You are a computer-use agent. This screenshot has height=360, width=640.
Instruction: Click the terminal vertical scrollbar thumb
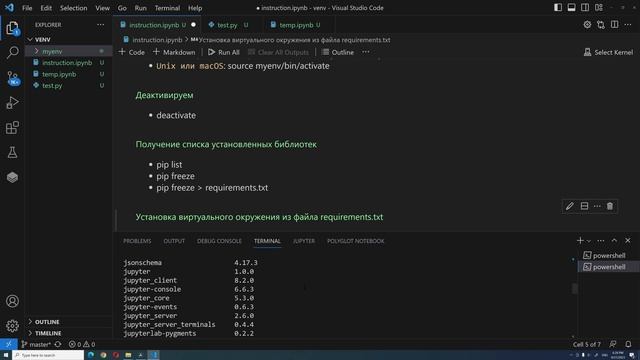click(x=575, y=289)
